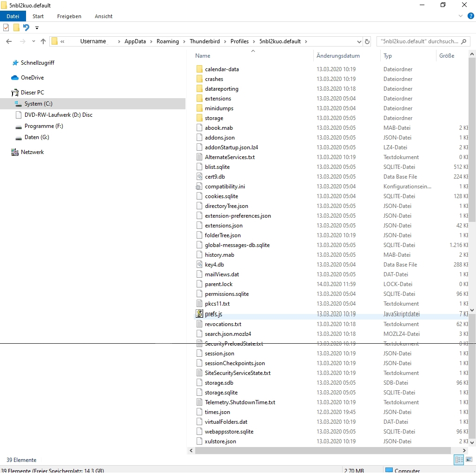Open the recent locations dropdown arrow
Screen dimensions: 476x474
(x=33, y=41)
